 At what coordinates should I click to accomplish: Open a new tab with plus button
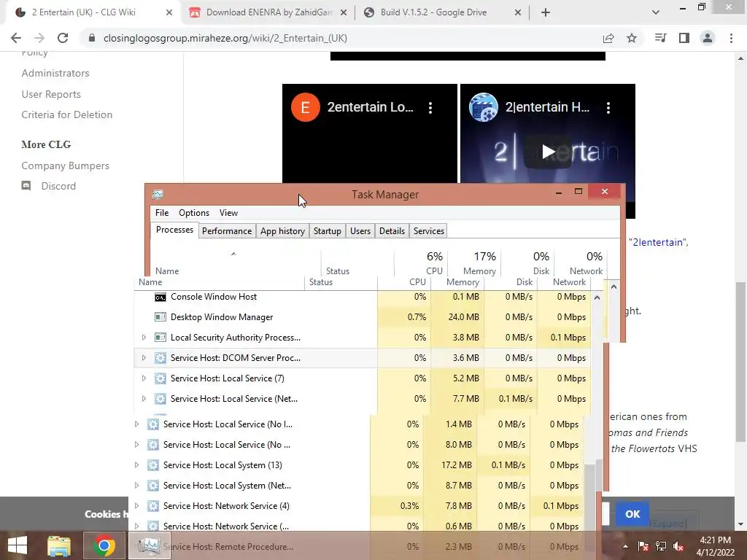(x=546, y=12)
